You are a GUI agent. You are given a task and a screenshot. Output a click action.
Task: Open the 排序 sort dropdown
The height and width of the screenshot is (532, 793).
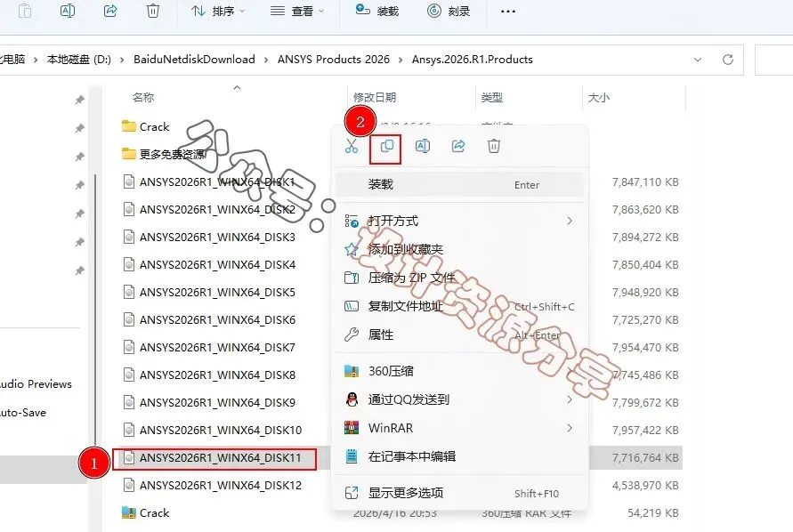pos(218,11)
